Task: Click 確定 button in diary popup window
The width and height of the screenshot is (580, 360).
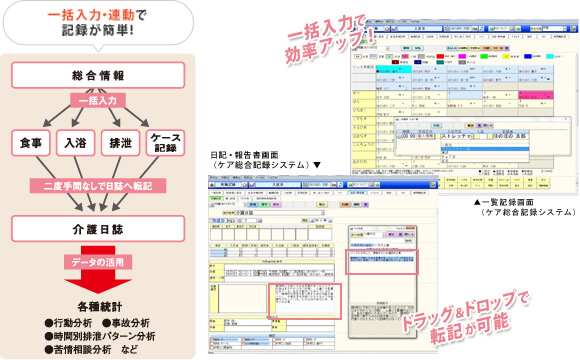Action: coord(391,235)
